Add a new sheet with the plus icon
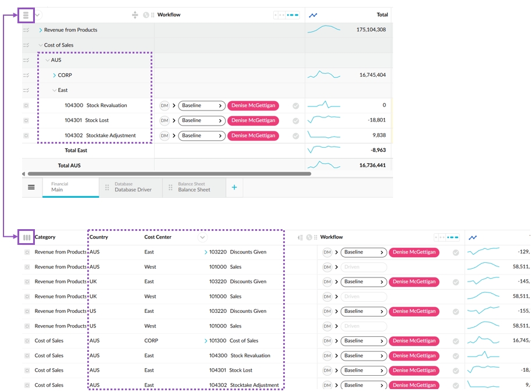 point(235,187)
